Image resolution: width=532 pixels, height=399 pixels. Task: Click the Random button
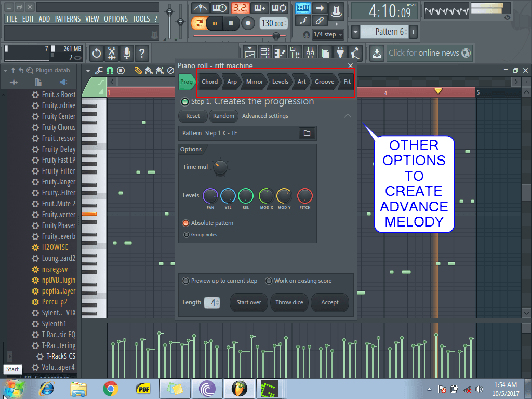[223, 116]
